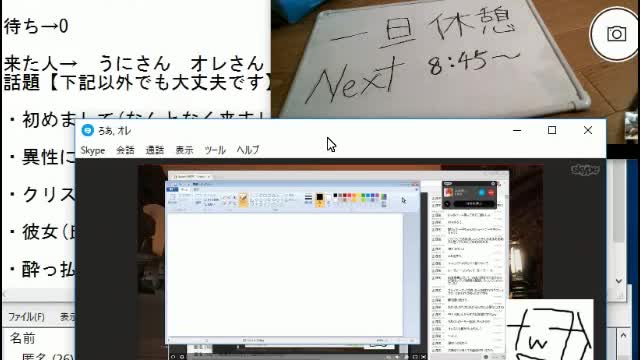640x360 pixels.
Task: Open the 通話 menu in Skype
Action: pos(155,150)
